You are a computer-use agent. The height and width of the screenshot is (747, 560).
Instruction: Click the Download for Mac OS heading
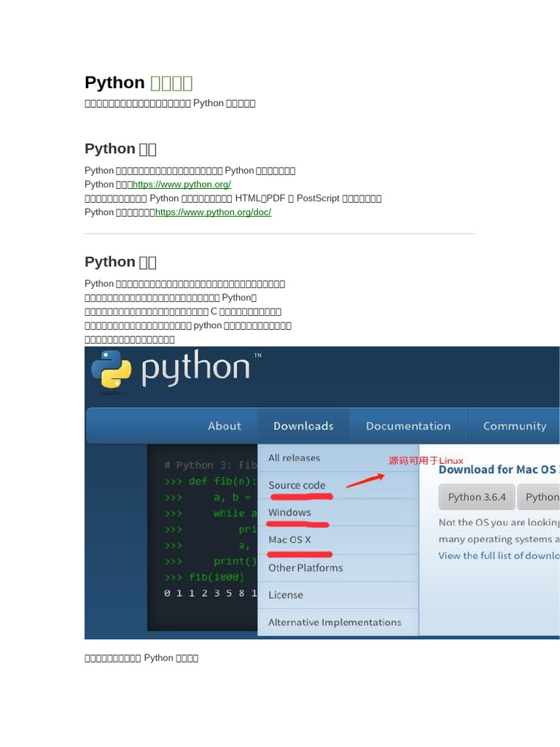tap(499, 470)
